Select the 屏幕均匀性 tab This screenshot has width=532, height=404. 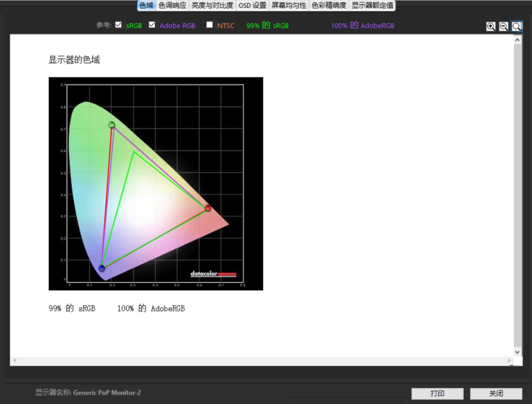click(x=289, y=6)
